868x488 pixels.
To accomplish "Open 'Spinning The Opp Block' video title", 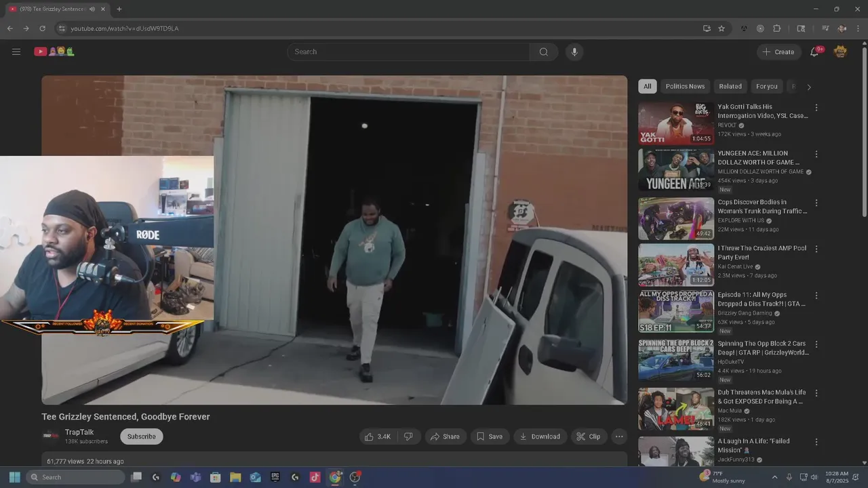I will (x=764, y=348).
